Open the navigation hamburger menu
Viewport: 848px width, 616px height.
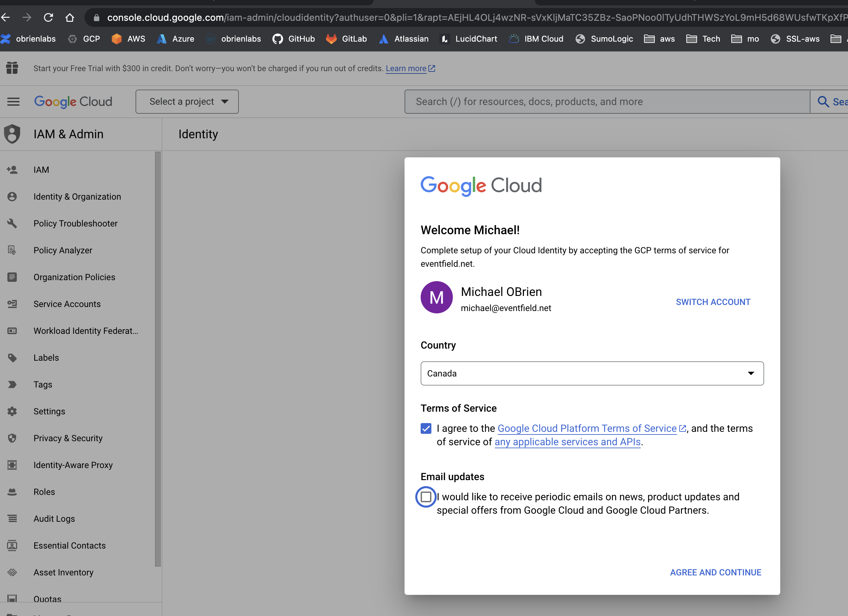(x=13, y=101)
